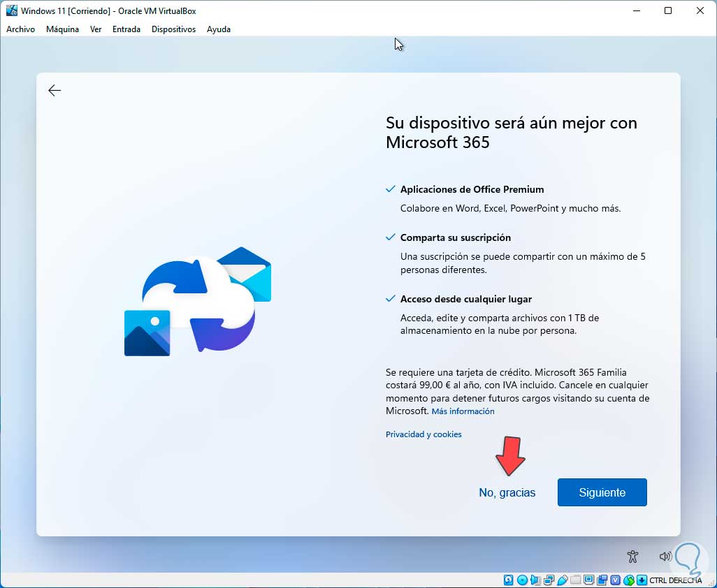
Task: Go back using the left arrow
Action: click(55, 91)
